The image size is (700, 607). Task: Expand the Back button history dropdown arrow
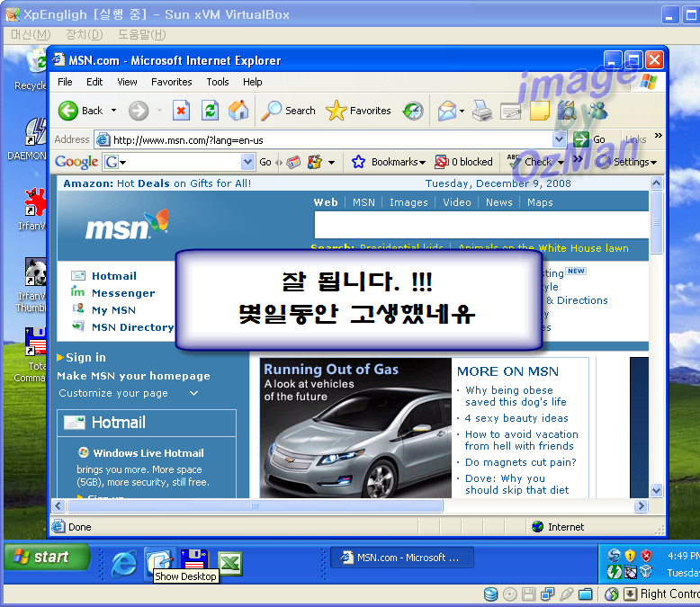point(114,111)
